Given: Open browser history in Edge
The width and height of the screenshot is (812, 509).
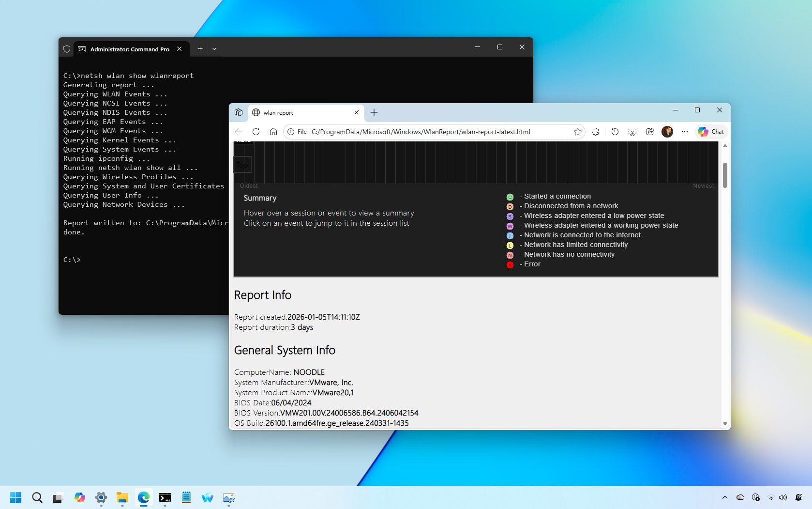Looking at the screenshot, I should click(615, 131).
